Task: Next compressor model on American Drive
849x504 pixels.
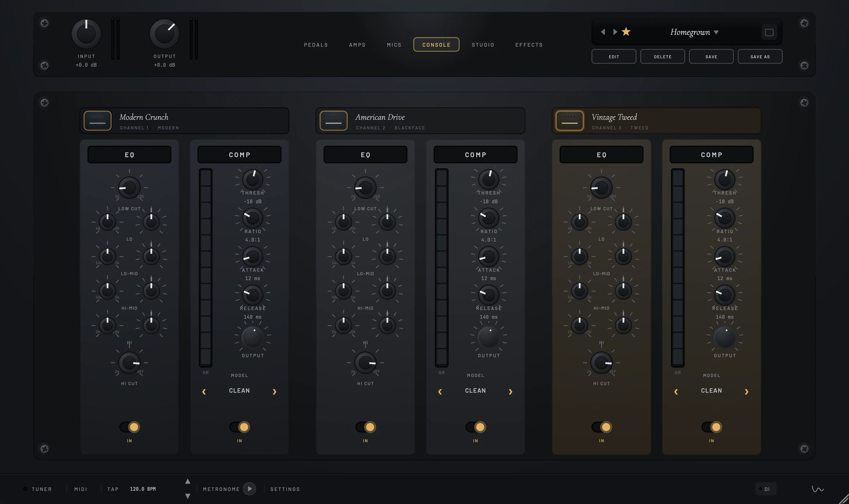Action: [510, 392]
